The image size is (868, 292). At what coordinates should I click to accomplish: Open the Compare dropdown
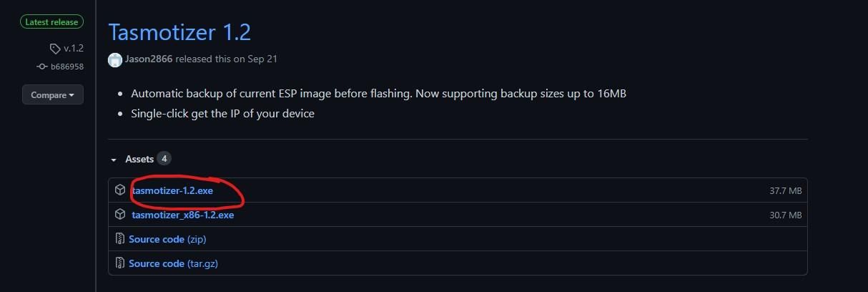pos(53,94)
